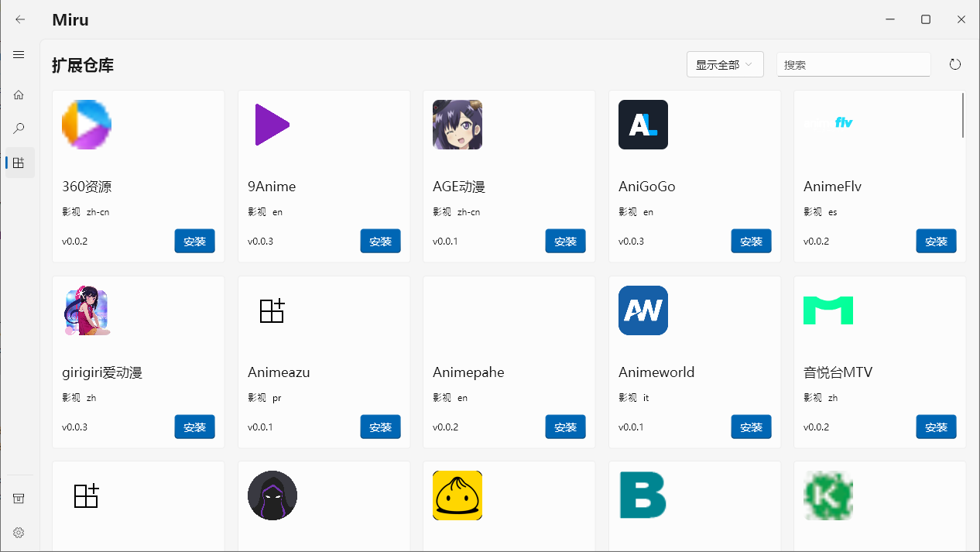Open Search from the sidebar
The image size is (980, 552).
19,129
